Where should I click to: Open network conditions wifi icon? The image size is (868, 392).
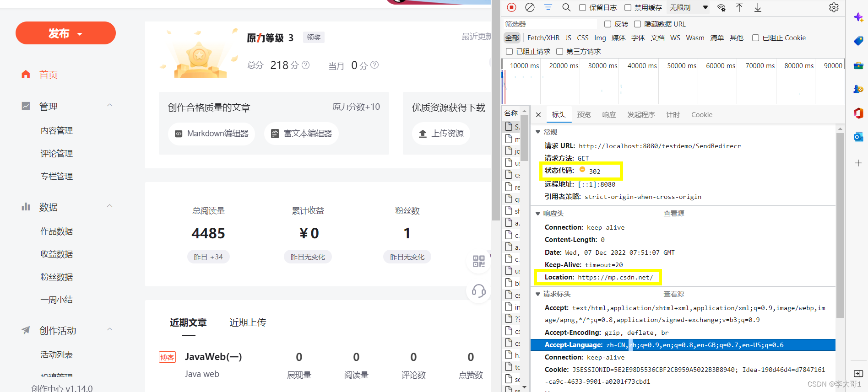[721, 7]
